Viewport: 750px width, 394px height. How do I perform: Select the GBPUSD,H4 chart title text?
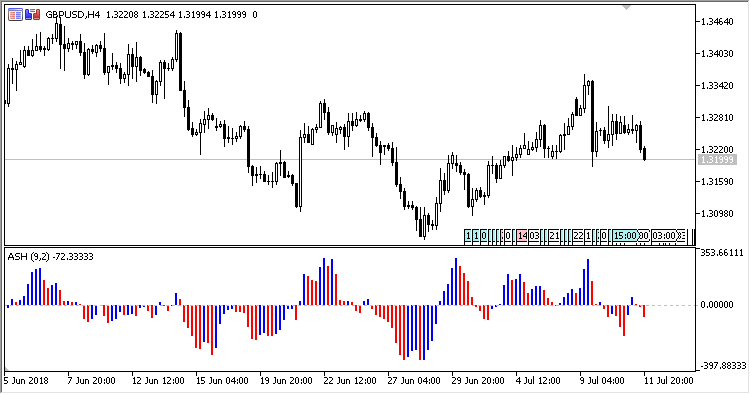pyautogui.click(x=73, y=15)
